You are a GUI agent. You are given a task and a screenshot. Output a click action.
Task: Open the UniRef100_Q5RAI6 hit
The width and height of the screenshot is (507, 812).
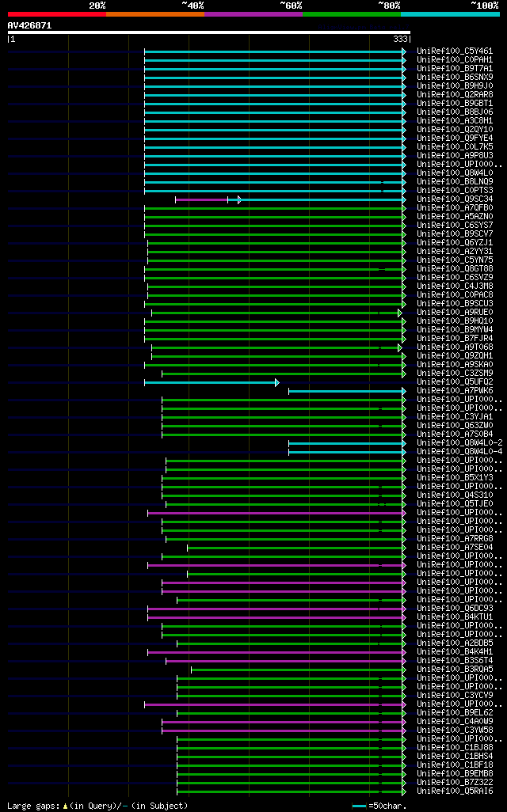[455, 791]
